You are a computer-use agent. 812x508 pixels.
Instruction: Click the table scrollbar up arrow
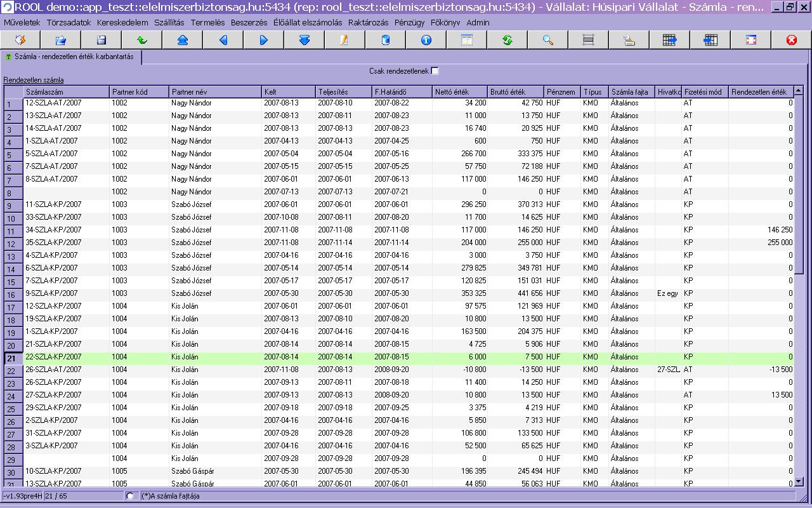799,91
